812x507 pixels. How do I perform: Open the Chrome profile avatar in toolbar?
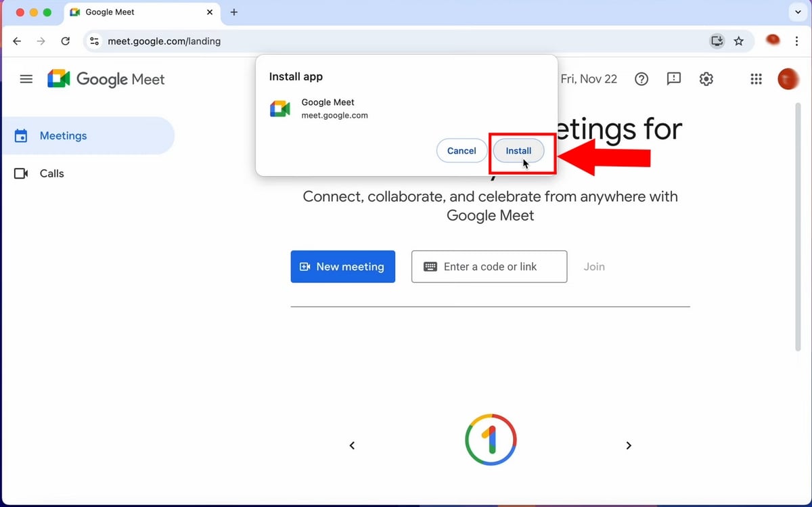point(773,41)
